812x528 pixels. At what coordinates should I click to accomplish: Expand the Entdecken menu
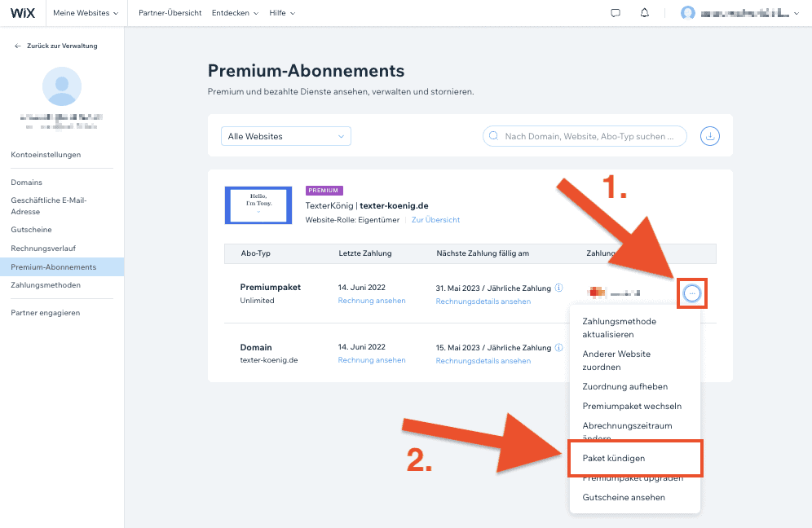tap(235, 13)
